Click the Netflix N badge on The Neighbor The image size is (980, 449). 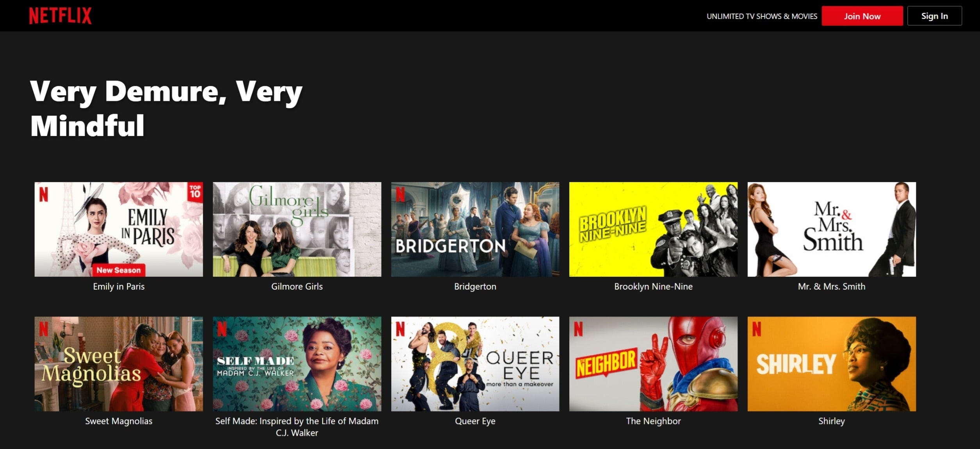(578, 329)
